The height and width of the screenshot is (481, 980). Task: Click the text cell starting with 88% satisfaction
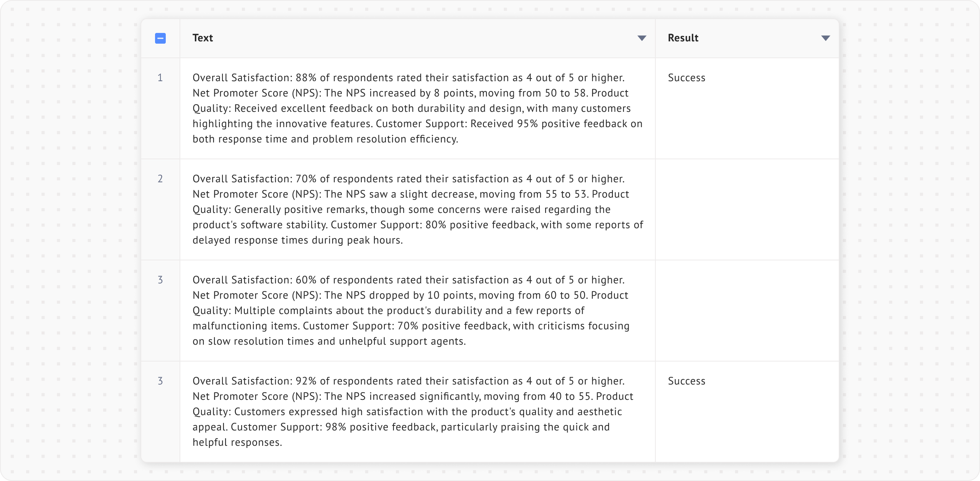click(417, 108)
